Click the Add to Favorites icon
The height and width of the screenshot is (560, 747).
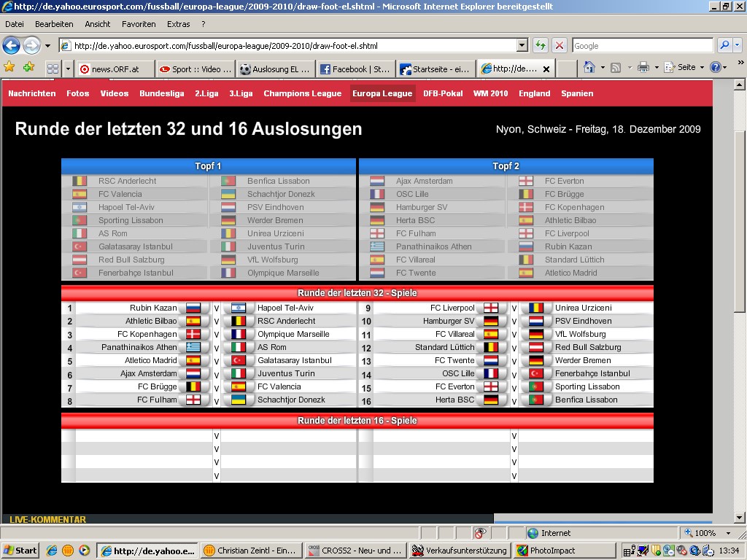pos(28,66)
